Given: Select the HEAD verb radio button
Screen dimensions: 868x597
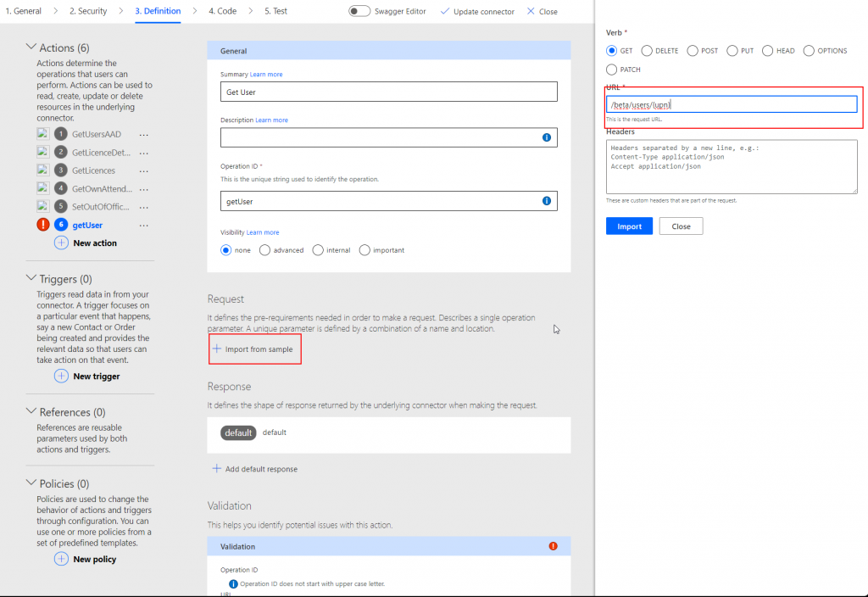Looking at the screenshot, I should 767,50.
